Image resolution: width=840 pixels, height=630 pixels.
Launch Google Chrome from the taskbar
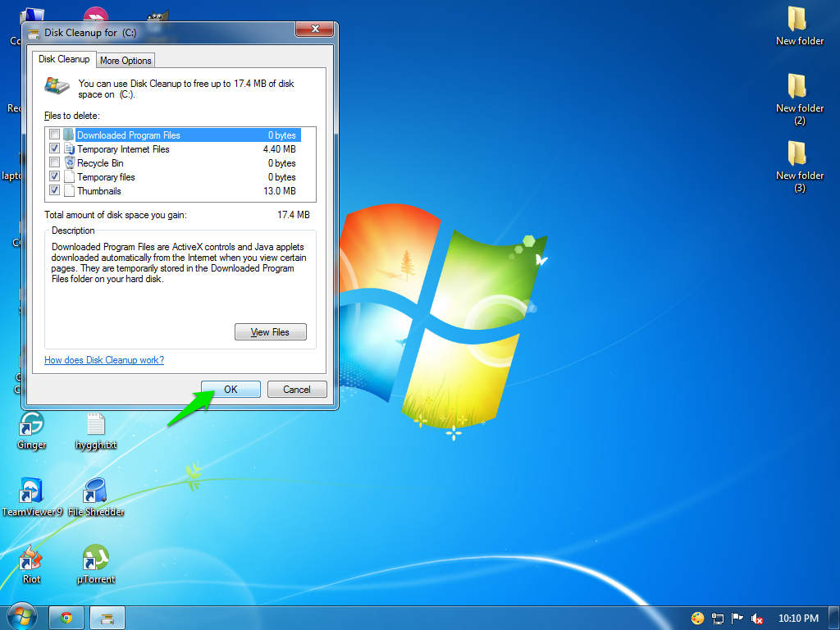pos(66,618)
